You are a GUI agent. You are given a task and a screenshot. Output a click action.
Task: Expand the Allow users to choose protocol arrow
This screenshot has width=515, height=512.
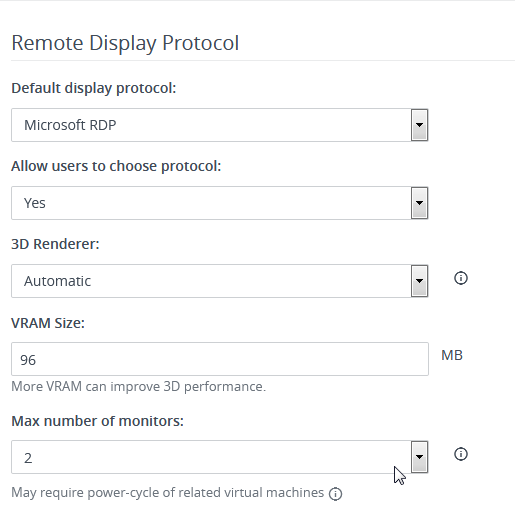coord(419,203)
